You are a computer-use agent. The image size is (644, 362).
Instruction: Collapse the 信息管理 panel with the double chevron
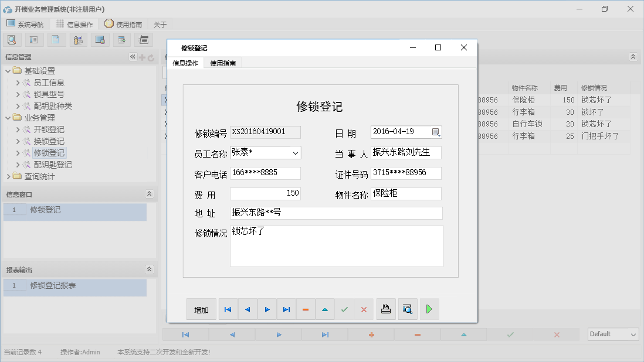(133, 57)
